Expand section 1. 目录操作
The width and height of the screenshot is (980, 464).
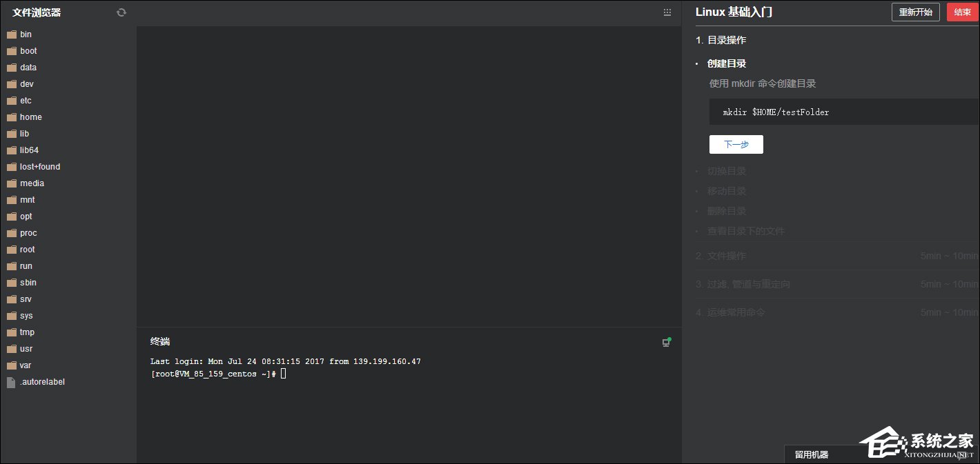(721, 40)
